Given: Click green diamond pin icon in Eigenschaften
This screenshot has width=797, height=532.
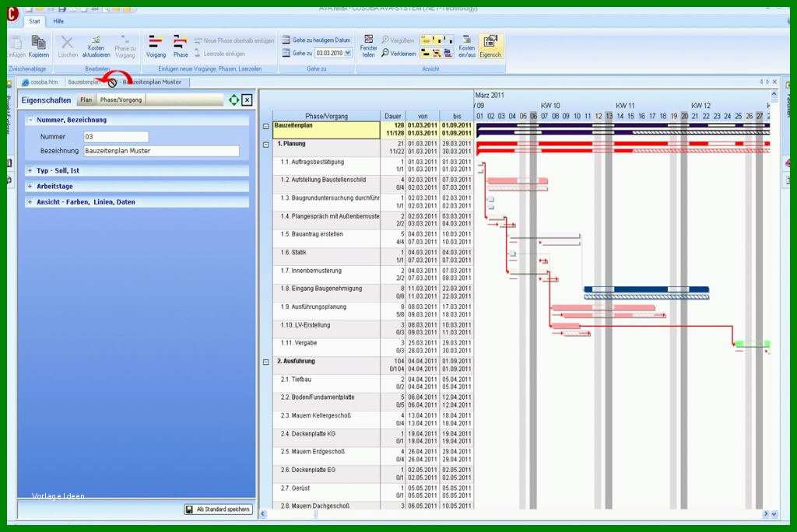Looking at the screenshot, I should [233, 100].
